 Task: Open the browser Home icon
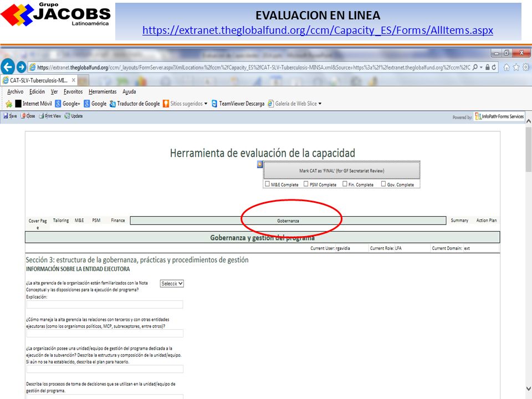(506, 67)
